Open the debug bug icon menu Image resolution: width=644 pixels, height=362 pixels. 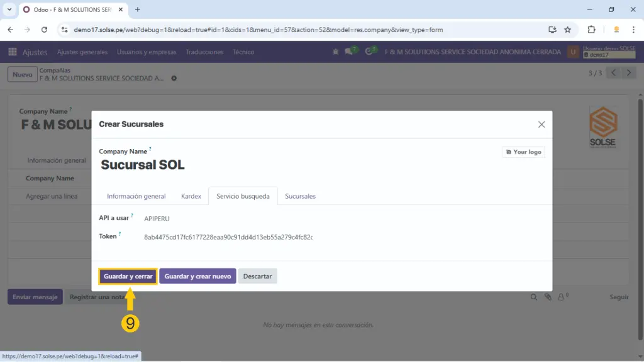[335, 52]
